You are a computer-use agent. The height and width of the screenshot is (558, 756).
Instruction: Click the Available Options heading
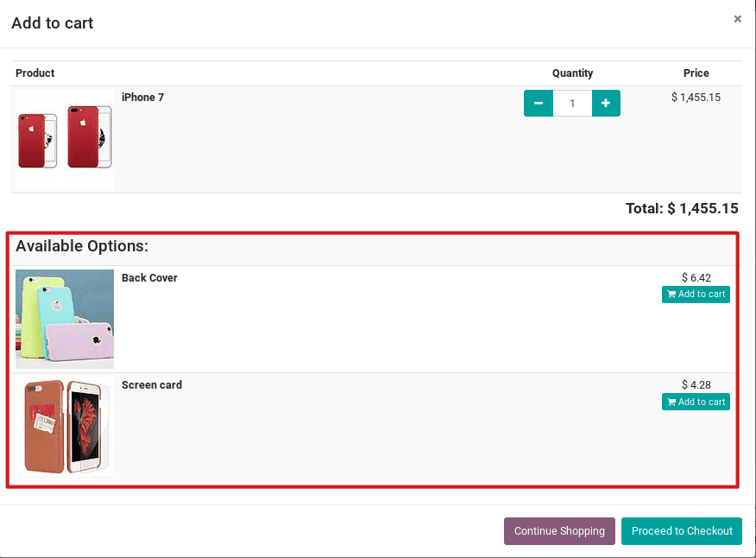coord(82,246)
